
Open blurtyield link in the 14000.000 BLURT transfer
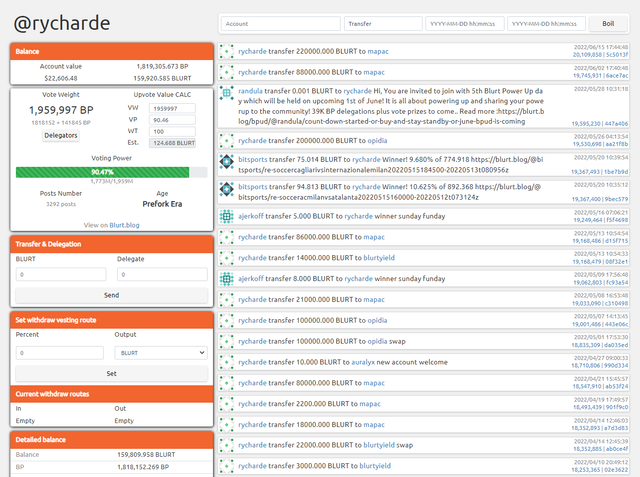(379, 258)
